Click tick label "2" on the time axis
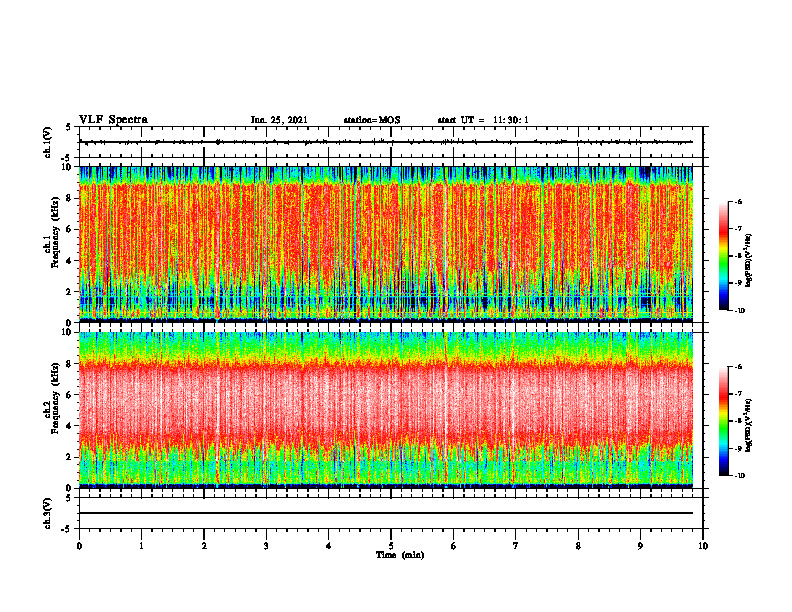Image resolution: width=792 pixels, height=612 pixels. pyautogui.click(x=204, y=546)
